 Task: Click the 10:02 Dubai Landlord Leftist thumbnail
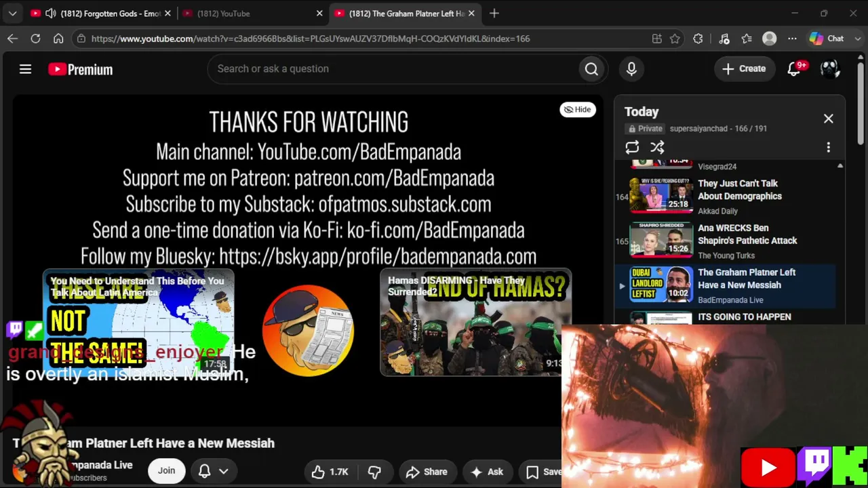[x=661, y=285]
